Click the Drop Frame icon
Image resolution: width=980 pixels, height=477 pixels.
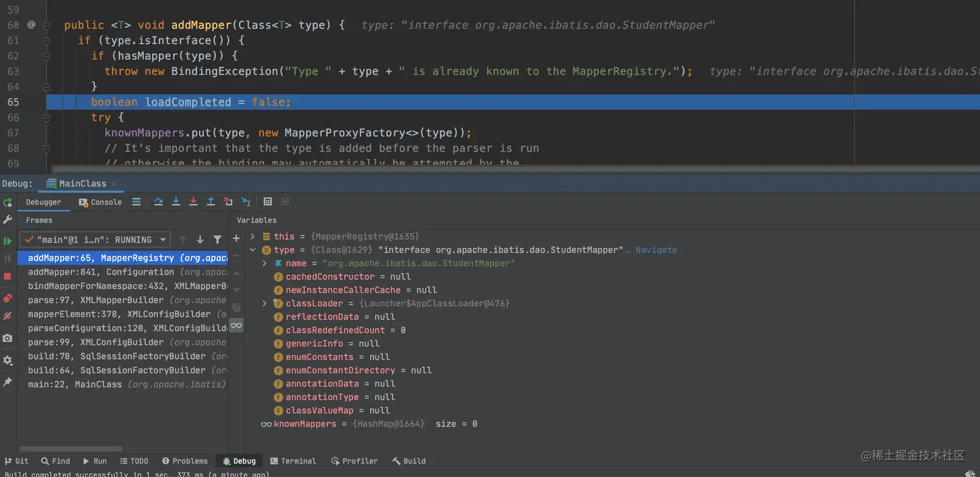tap(228, 202)
